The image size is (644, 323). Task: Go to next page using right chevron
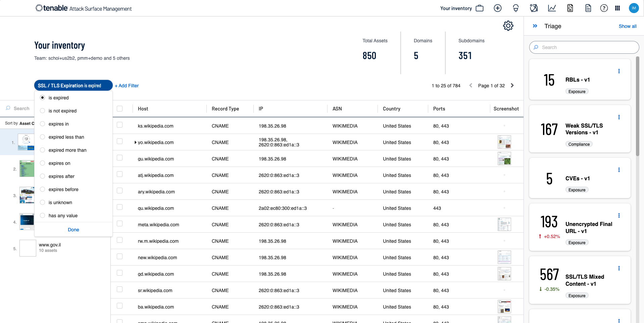pos(512,86)
